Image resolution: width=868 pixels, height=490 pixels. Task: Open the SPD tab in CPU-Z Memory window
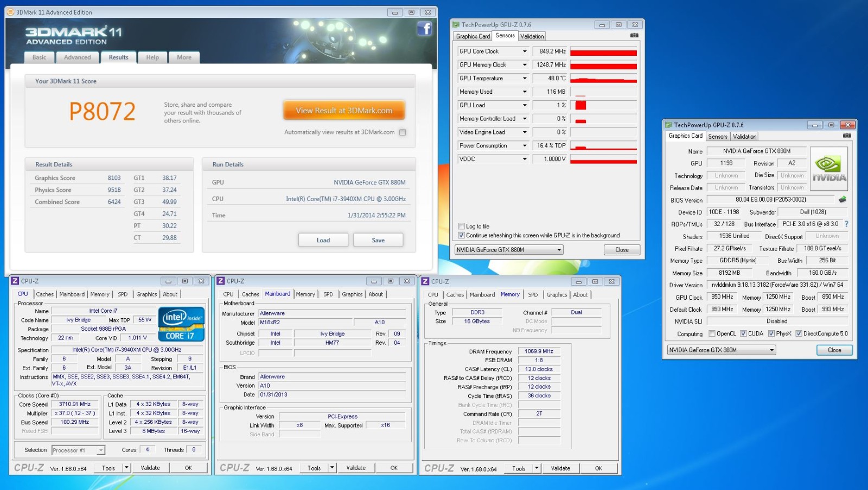[x=533, y=295]
